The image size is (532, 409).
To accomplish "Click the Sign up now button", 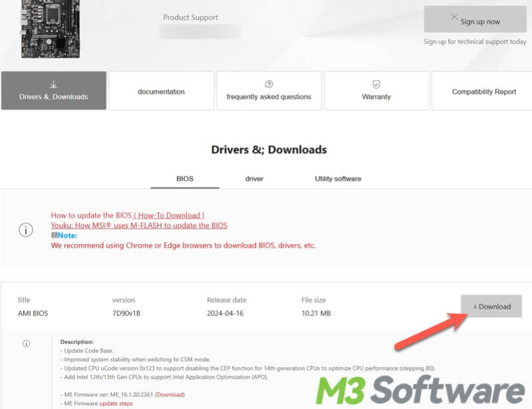I will point(475,19).
